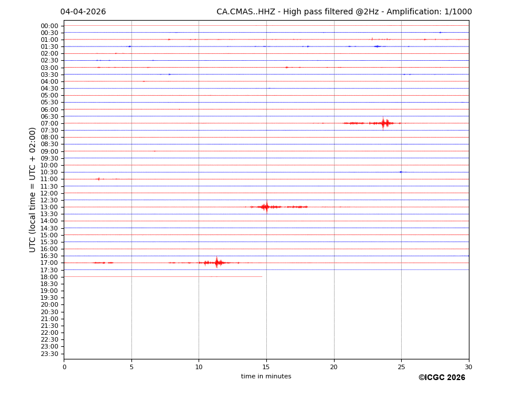The width and height of the screenshot is (532, 399).
Task: Click the seismic event peak on 13:00 trace
Action: click(x=266, y=207)
